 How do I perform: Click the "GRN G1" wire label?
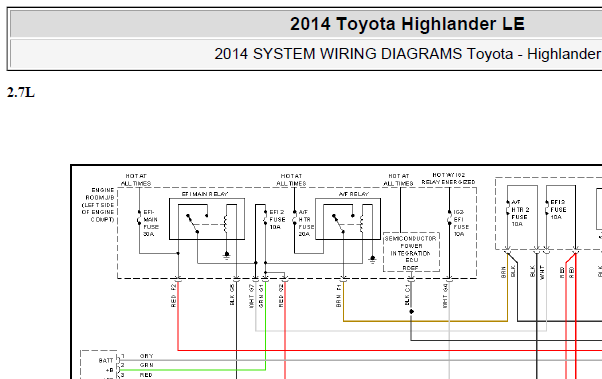(x=261, y=296)
